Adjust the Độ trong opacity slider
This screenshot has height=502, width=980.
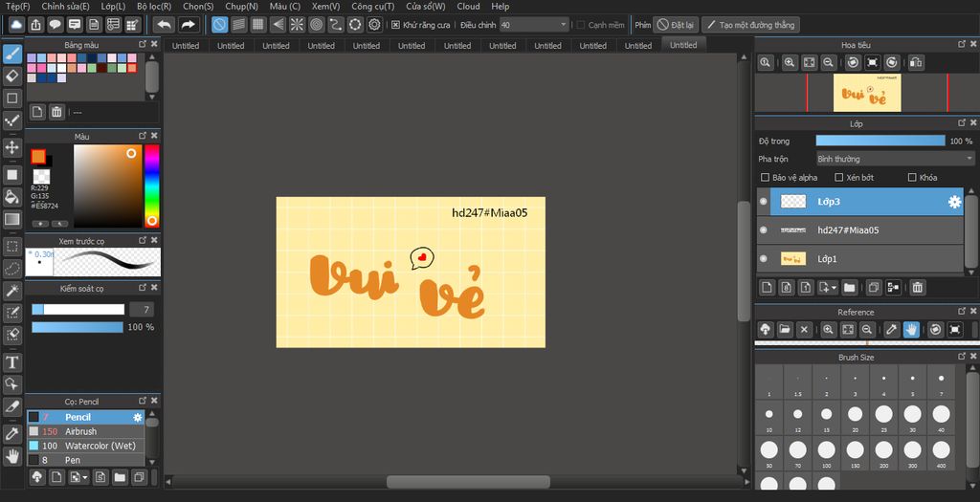click(x=880, y=142)
